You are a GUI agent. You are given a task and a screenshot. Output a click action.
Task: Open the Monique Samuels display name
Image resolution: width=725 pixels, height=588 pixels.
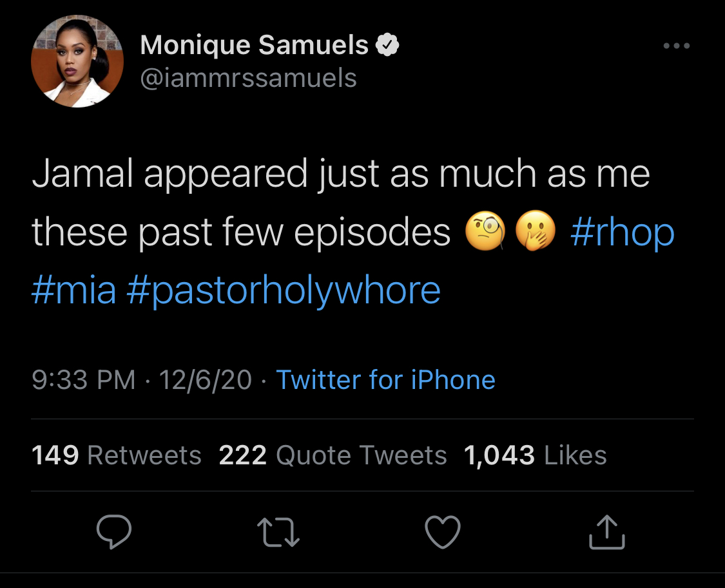pos(254,45)
